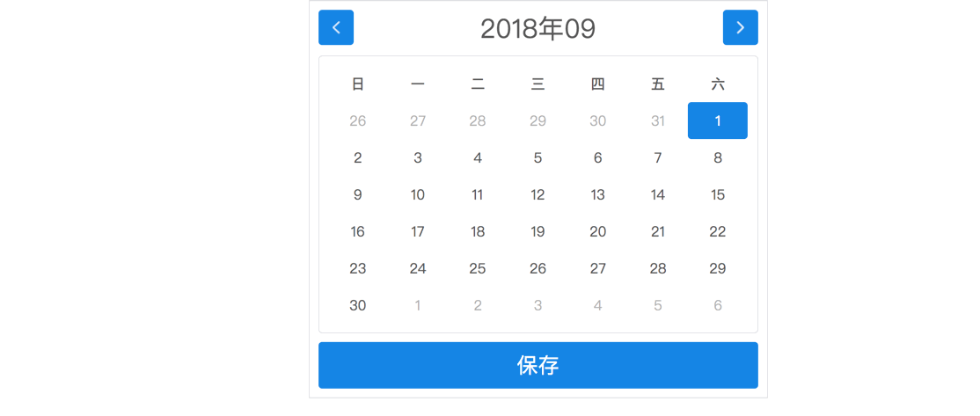Select the highlighted September 1 date
980x416 pixels.
718,120
